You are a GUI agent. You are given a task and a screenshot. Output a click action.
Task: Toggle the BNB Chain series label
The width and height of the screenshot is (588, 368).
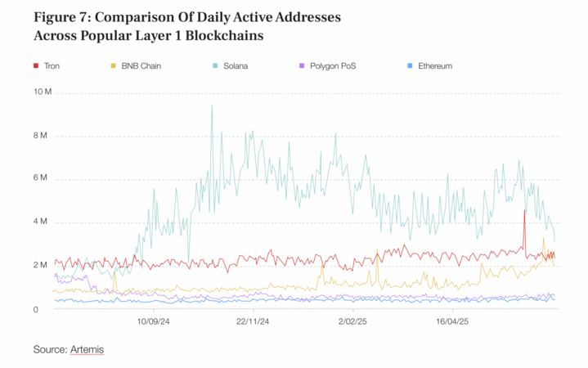tap(141, 65)
